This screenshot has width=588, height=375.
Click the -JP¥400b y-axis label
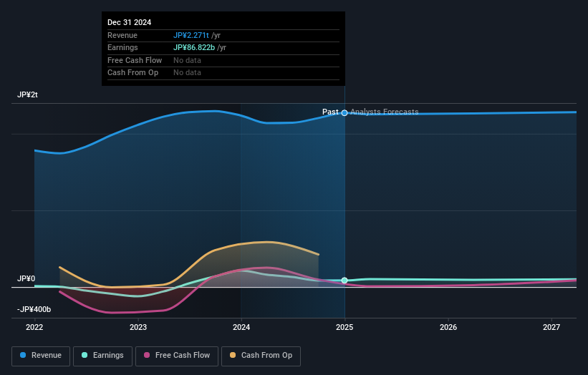(x=34, y=309)
